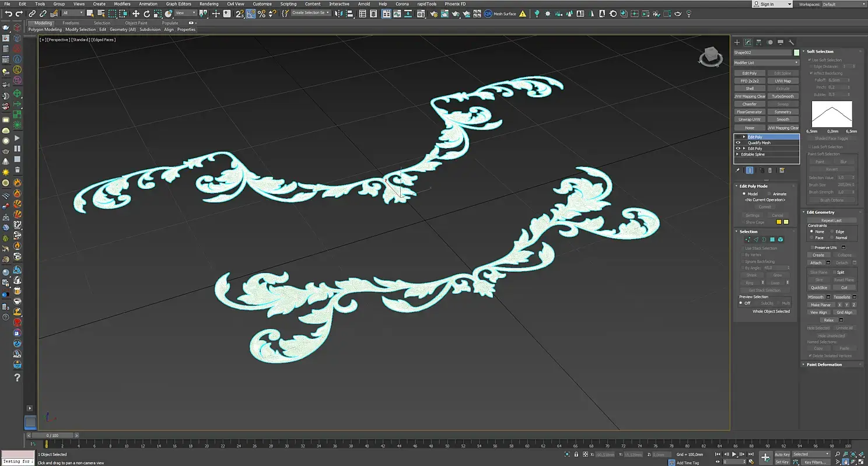The image size is (868, 466).
Task: Open the Utilities wrench panel
Action: 791,42
